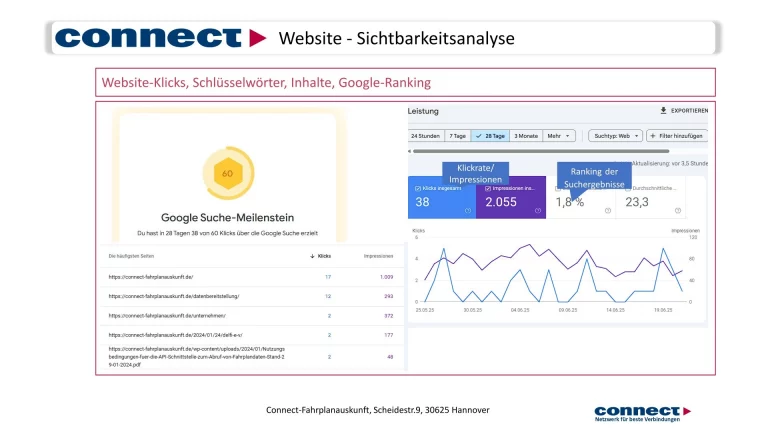This screenshot has height=432, width=768.
Task: Click the Filter hinzufügen button
Action: [x=677, y=136]
